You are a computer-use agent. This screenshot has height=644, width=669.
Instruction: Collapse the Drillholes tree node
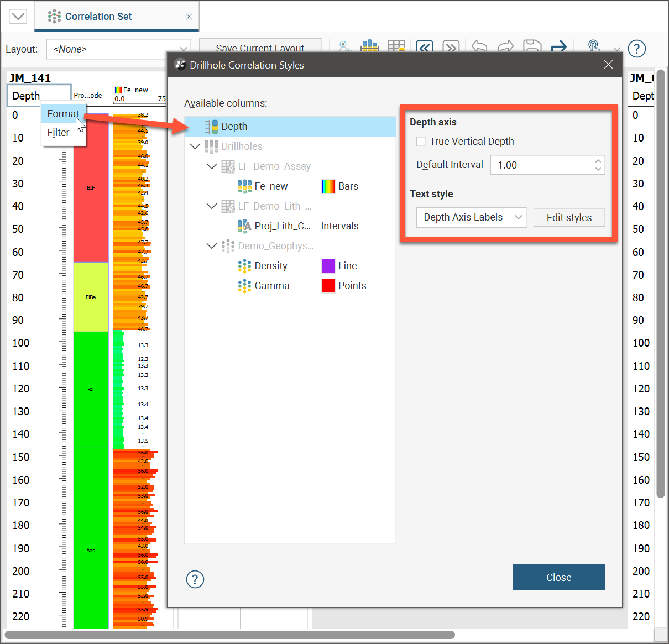[195, 146]
